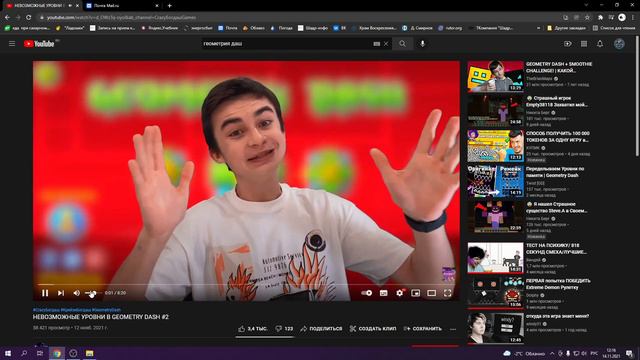
Task: Like the video (3,4 тыс.)
Action: [x=253, y=329]
